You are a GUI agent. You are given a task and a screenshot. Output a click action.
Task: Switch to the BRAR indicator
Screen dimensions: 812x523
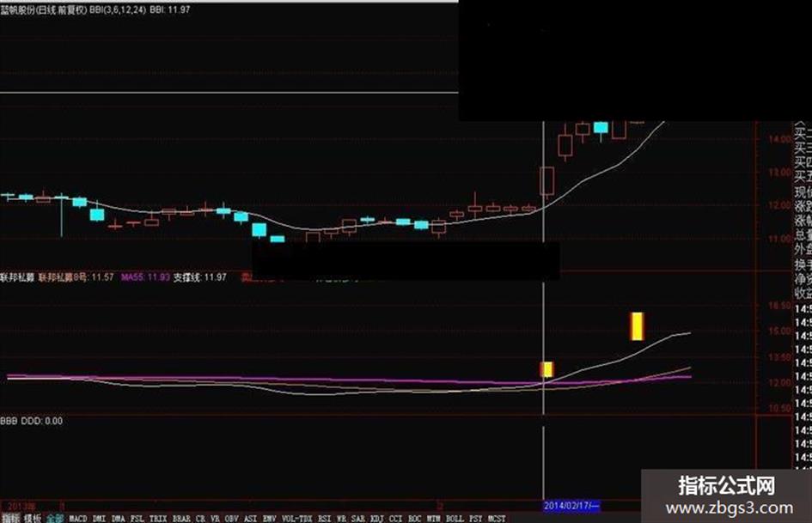point(181,519)
